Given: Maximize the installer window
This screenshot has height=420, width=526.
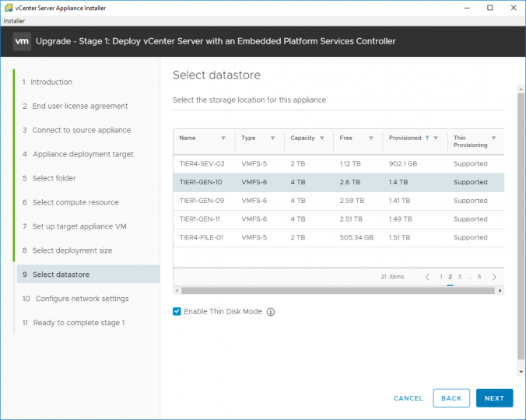Looking at the screenshot, I should point(490,8).
